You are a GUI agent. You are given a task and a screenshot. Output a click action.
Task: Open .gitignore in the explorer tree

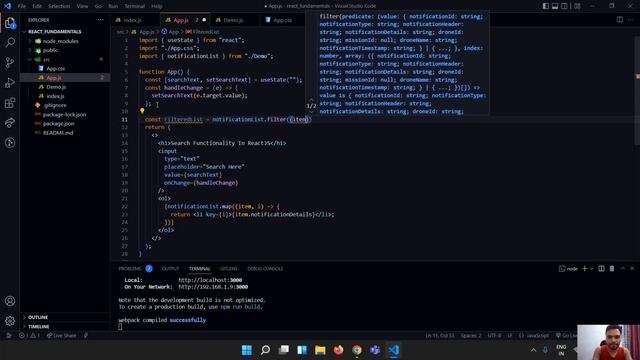pyautogui.click(x=55, y=105)
